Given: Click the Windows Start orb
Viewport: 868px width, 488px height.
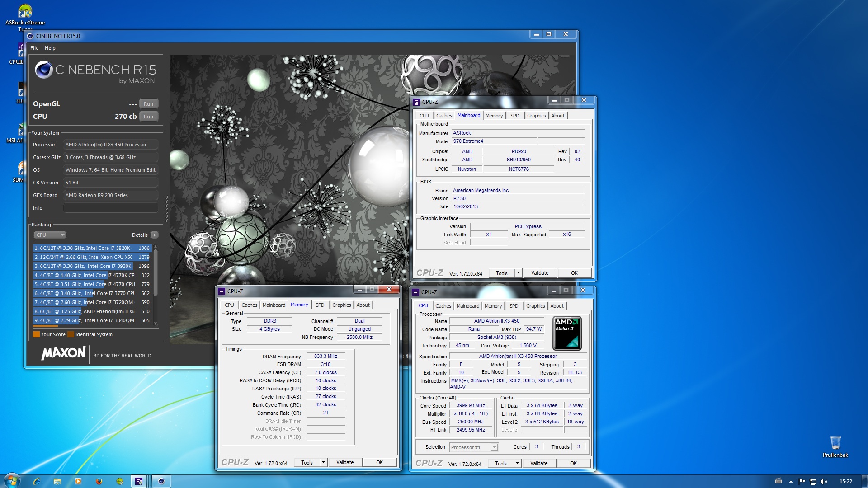Looking at the screenshot, I should [x=12, y=481].
